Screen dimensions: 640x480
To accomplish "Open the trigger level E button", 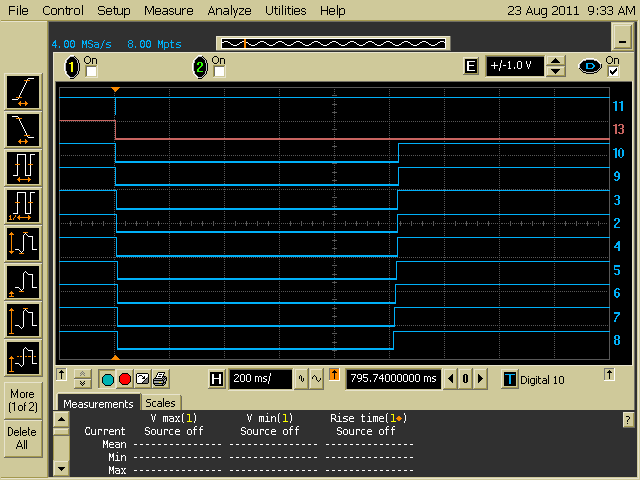I will (471, 66).
